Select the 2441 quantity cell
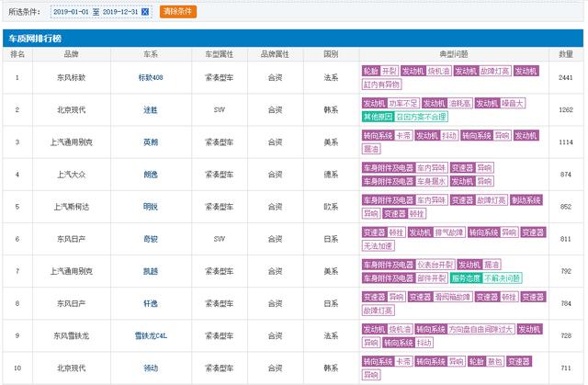 [x=566, y=77]
